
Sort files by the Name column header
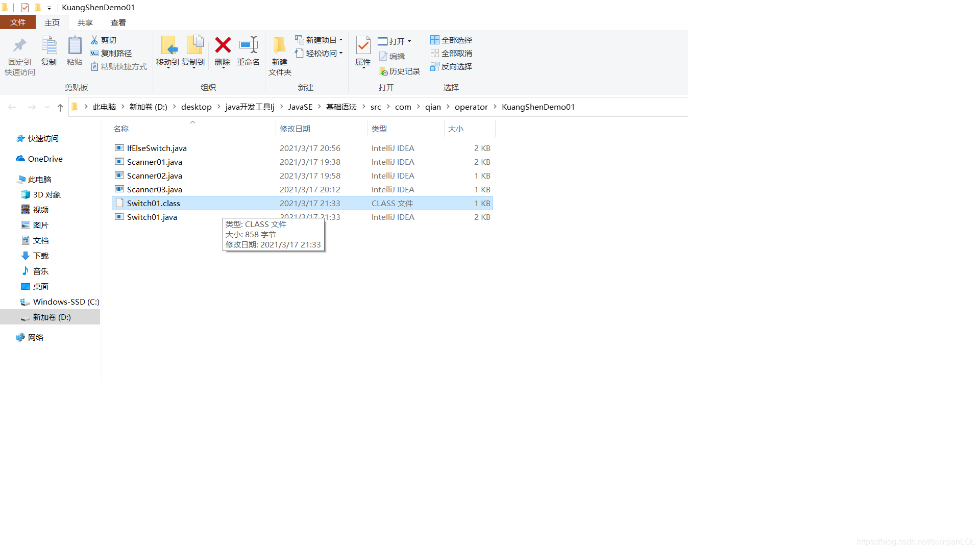[x=193, y=129]
